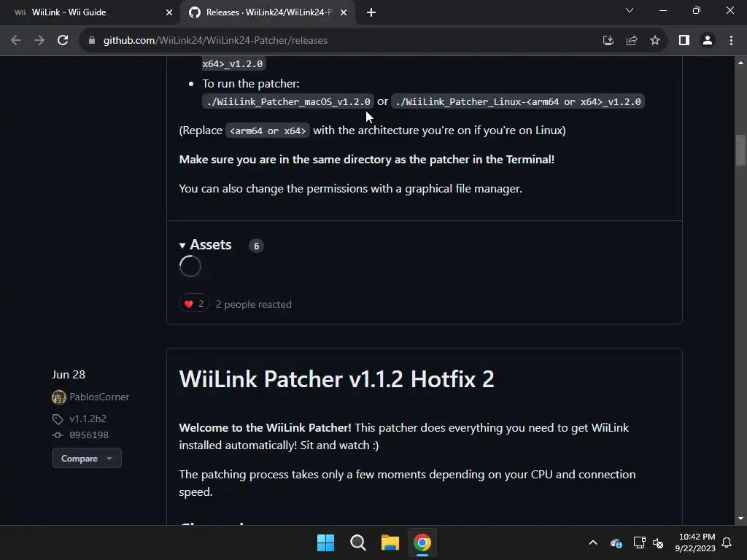Open the notifications bell icon

(x=727, y=542)
